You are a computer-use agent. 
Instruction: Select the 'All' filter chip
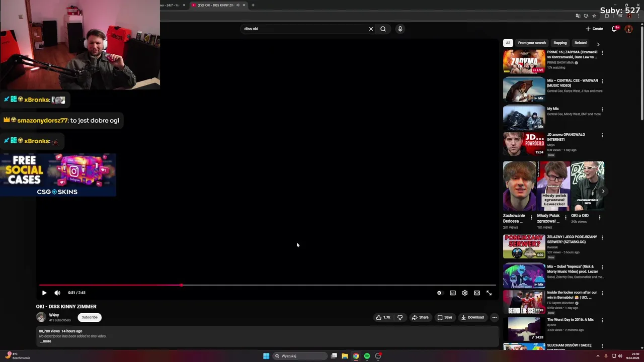(x=508, y=43)
